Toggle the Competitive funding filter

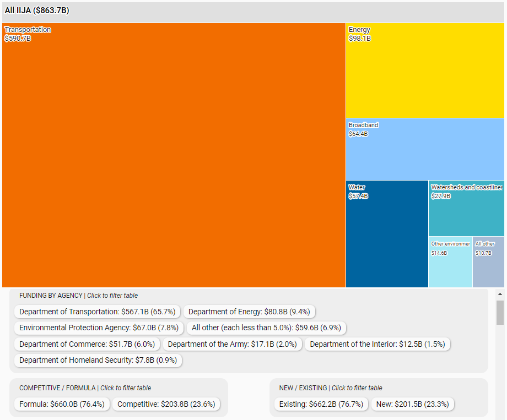point(166,404)
